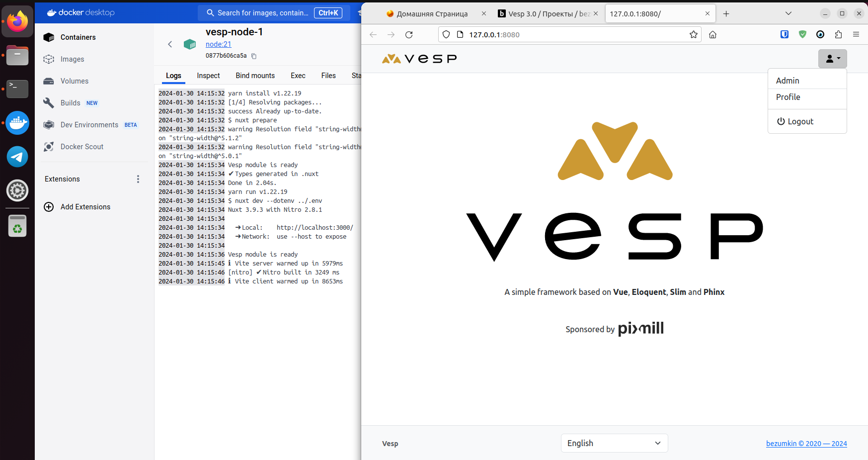This screenshot has width=868, height=460.
Task: Open Docker Scout from sidebar
Action: [81, 147]
